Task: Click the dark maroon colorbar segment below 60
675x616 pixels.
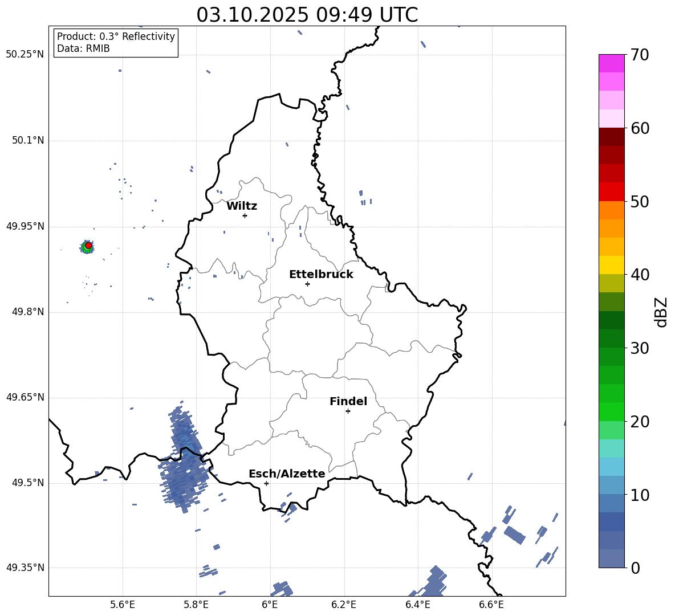Action: pyautogui.click(x=611, y=137)
